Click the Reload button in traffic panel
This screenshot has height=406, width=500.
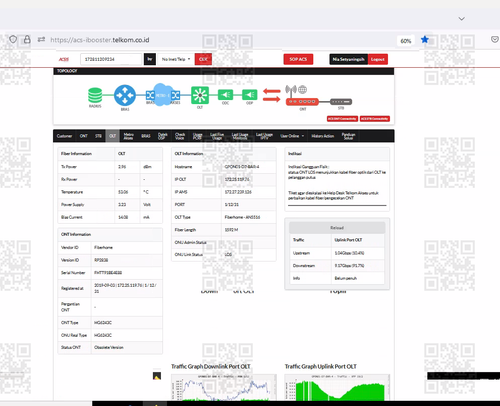pos(337,228)
